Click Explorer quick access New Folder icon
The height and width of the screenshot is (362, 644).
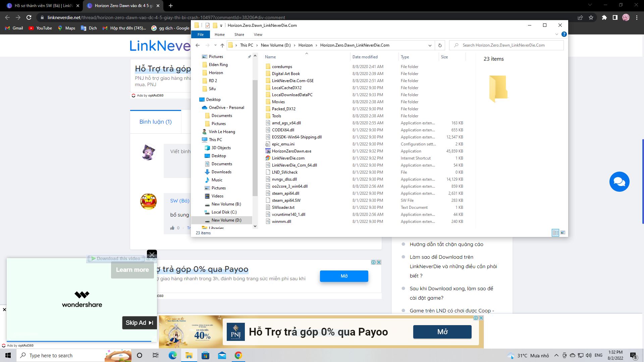pos(215,25)
